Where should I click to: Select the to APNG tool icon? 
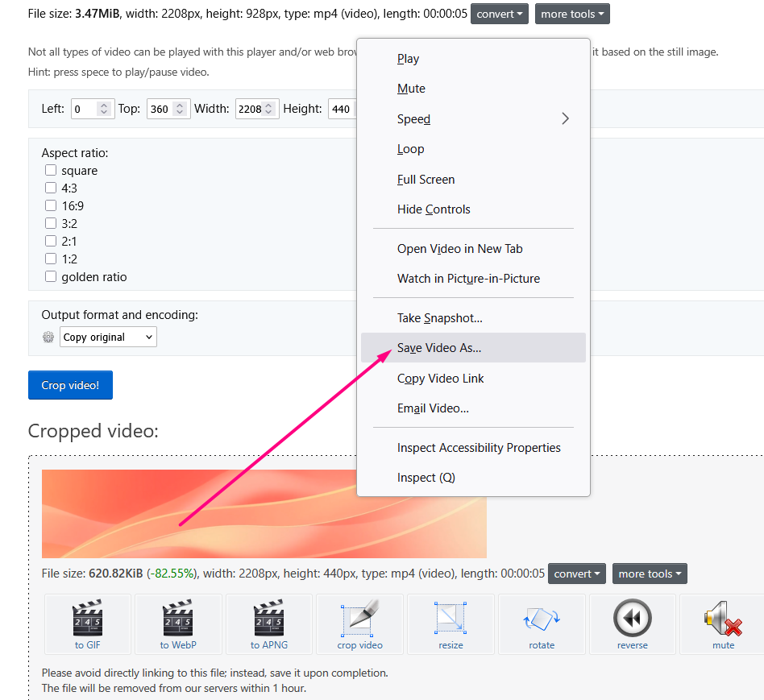268,623
